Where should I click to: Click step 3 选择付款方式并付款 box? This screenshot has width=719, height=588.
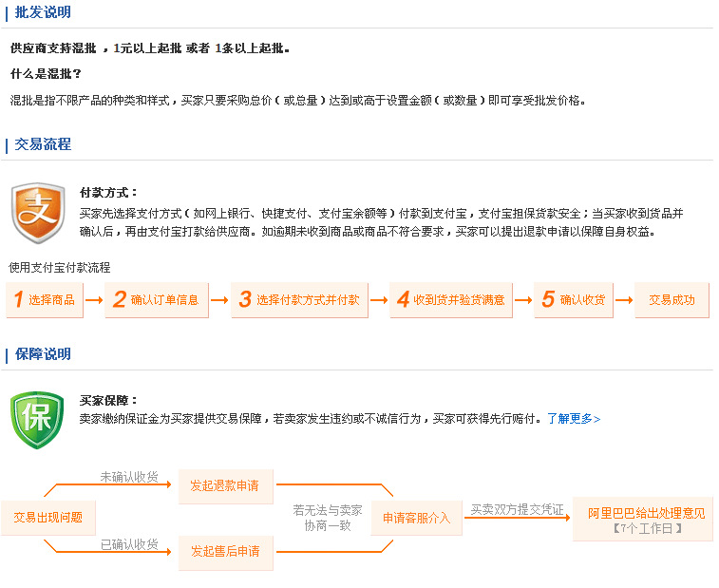coord(299,300)
